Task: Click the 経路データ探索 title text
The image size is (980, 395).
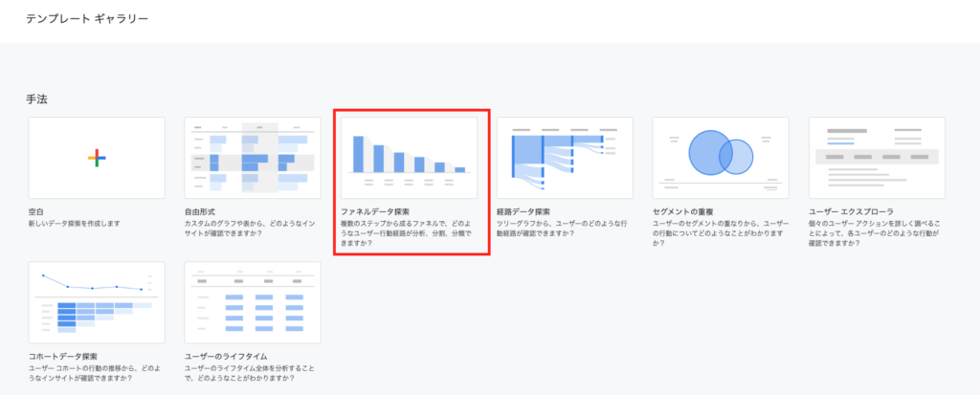Action: point(523,212)
